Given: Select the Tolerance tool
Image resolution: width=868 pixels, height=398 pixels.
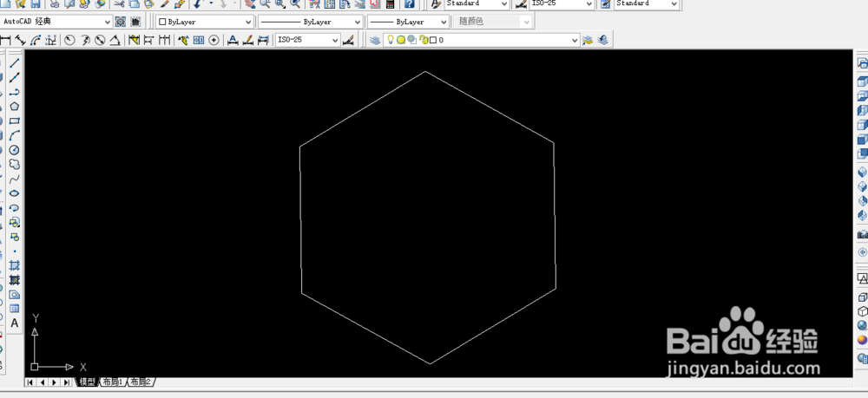Looking at the screenshot, I should click(x=199, y=40).
